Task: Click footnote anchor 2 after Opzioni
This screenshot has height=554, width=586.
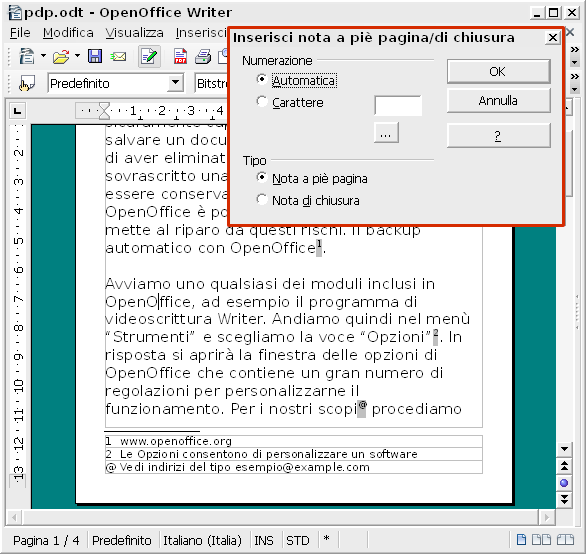Action: tap(435, 336)
